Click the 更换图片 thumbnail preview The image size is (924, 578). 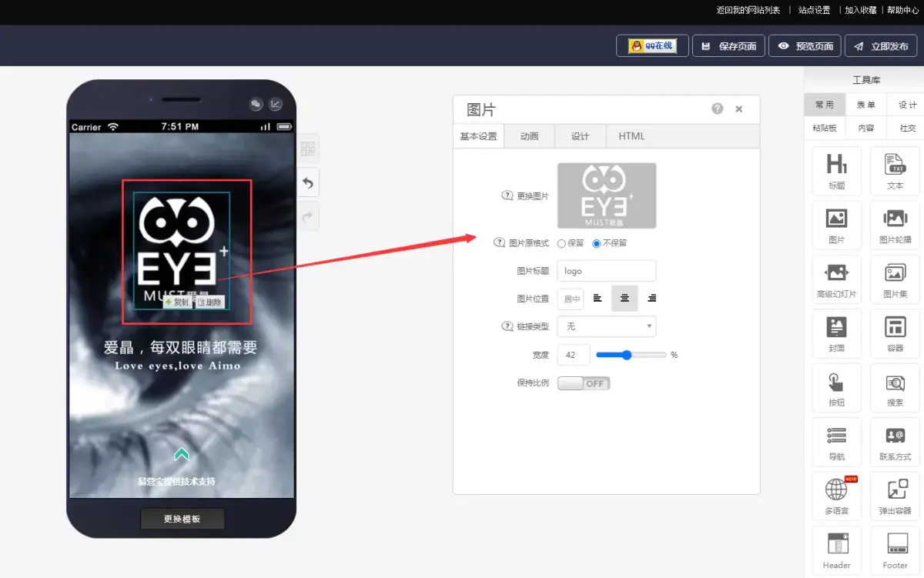pyautogui.click(x=607, y=195)
